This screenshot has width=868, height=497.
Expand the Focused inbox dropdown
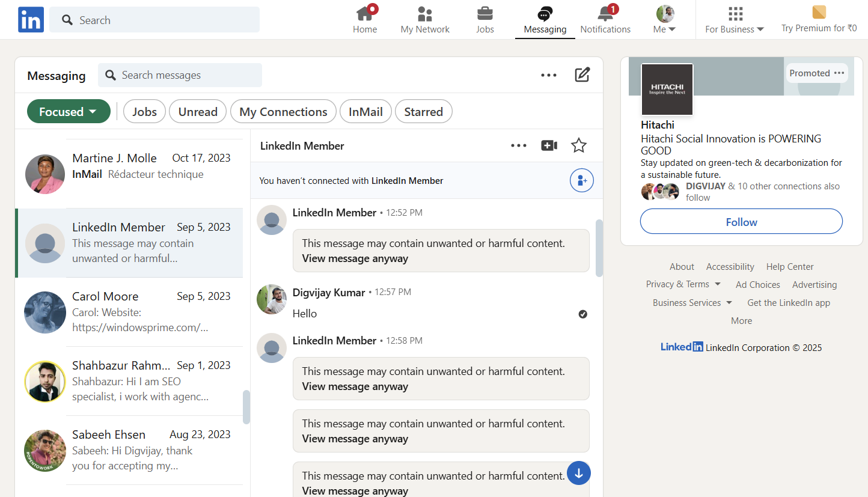click(69, 112)
